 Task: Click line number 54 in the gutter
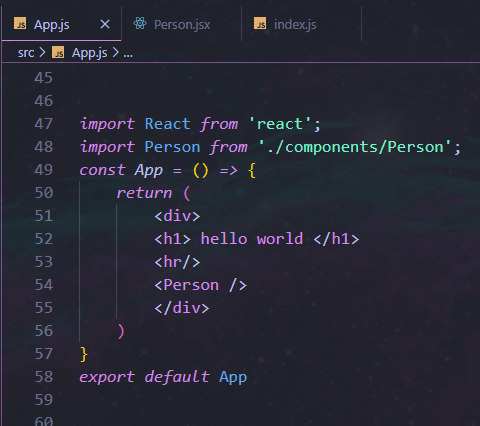point(44,285)
